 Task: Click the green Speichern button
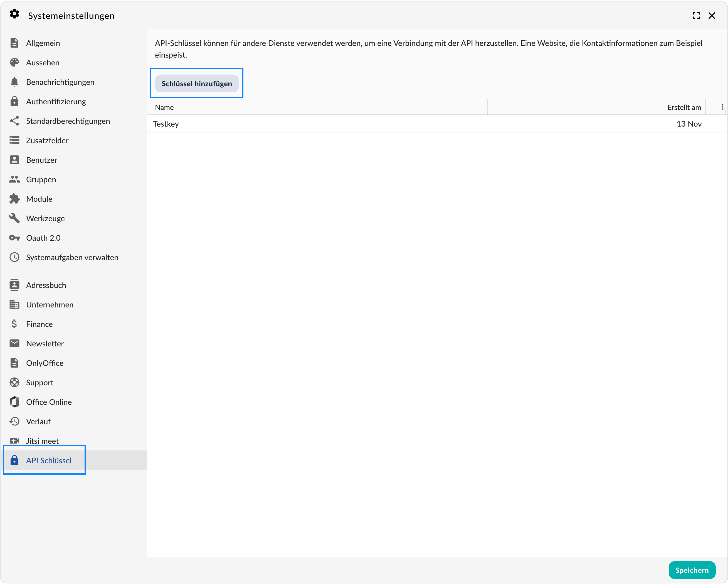coord(692,570)
